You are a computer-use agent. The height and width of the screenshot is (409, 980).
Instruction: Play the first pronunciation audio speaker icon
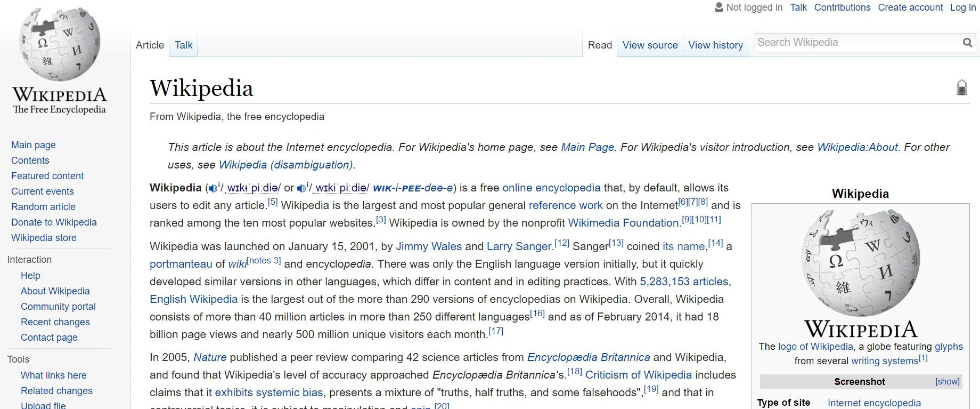tap(213, 188)
